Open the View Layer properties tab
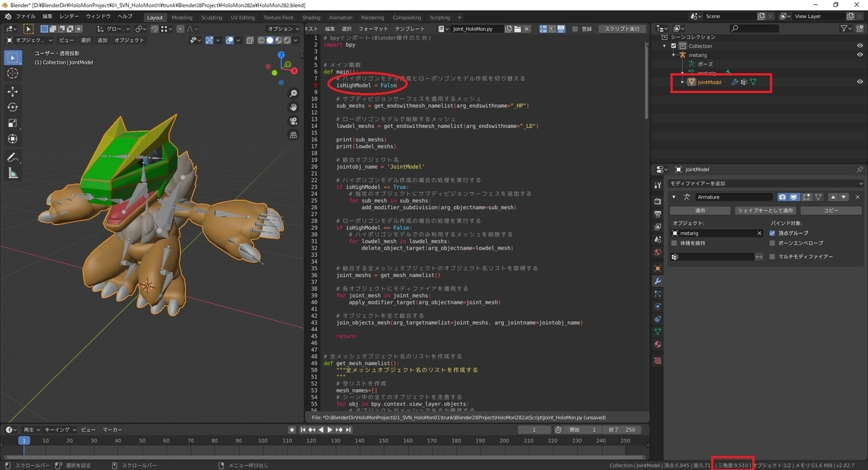 click(658, 226)
